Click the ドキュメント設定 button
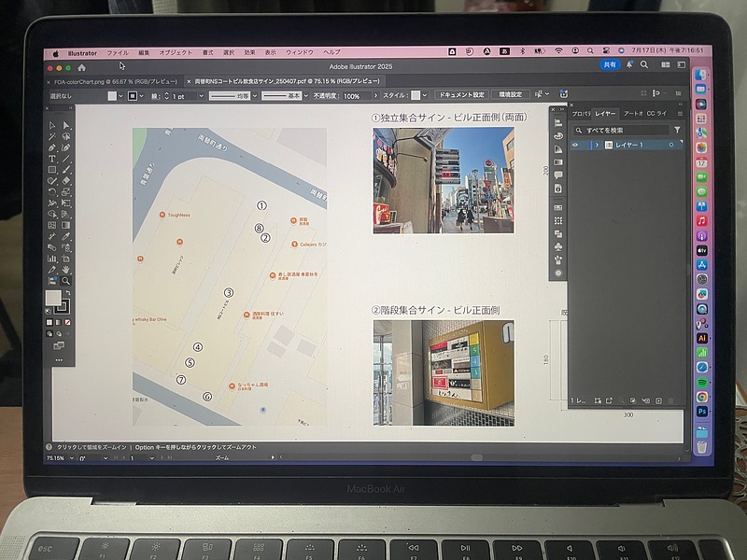 click(x=461, y=95)
